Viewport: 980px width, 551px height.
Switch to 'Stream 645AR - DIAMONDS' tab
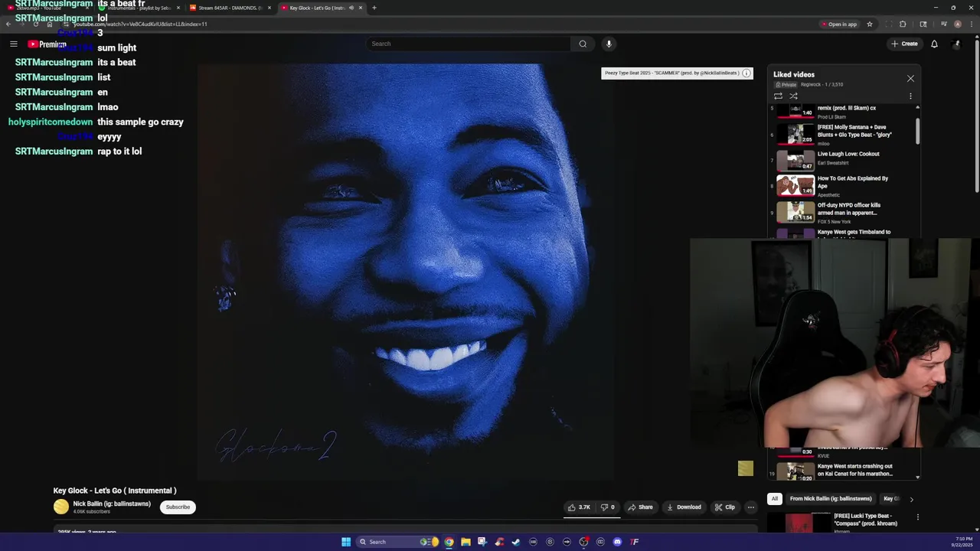click(x=230, y=8)
